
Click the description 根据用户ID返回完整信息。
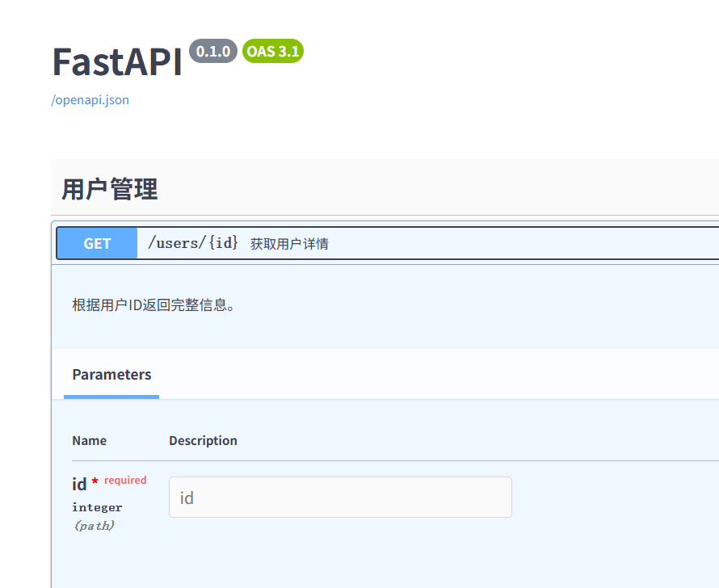(x=153, y=304)
